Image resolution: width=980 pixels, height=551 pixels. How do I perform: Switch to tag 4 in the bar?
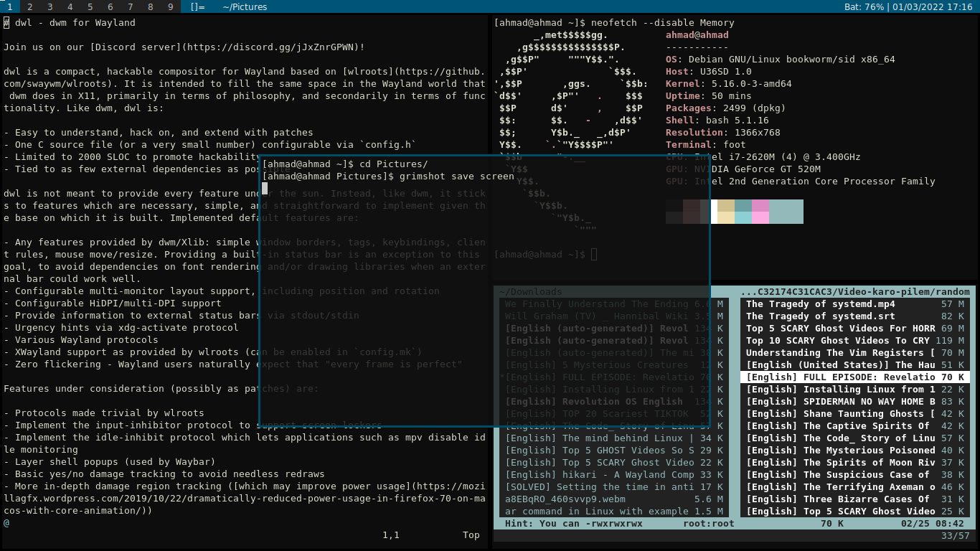(x=70, y=6)
